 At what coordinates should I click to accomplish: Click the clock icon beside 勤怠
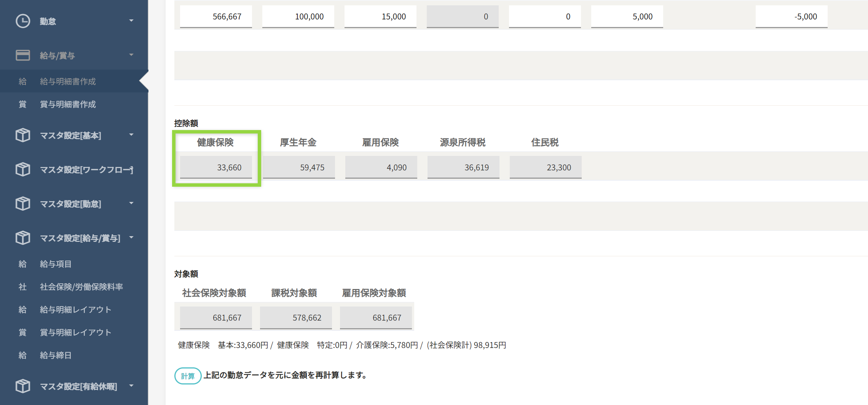23,21
